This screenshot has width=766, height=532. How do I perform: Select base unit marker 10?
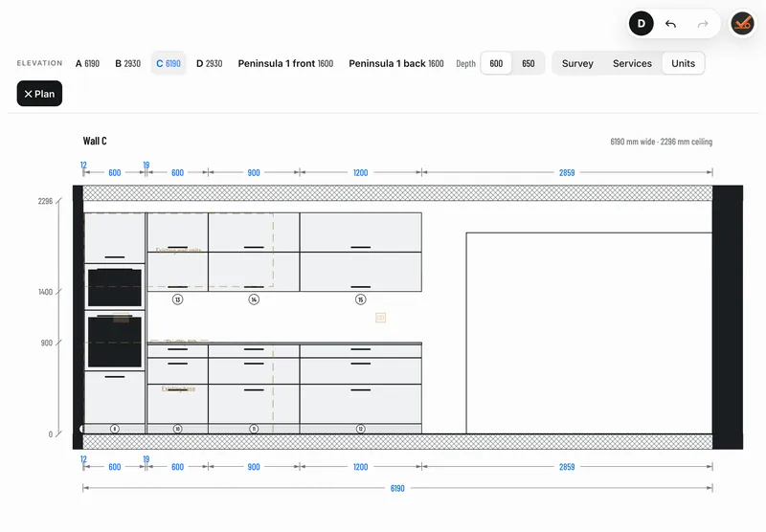point(178,429)
